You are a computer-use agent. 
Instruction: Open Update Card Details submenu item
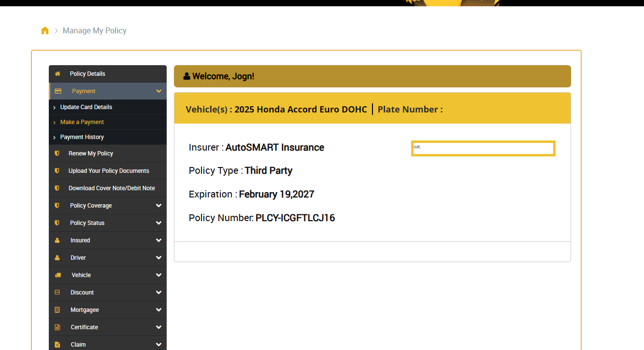pos(86,107)
